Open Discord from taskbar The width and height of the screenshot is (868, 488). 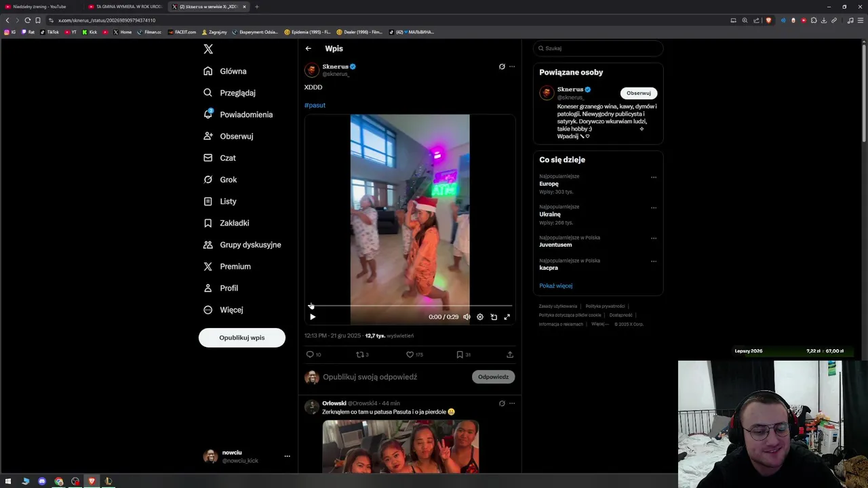click(42, 481)
